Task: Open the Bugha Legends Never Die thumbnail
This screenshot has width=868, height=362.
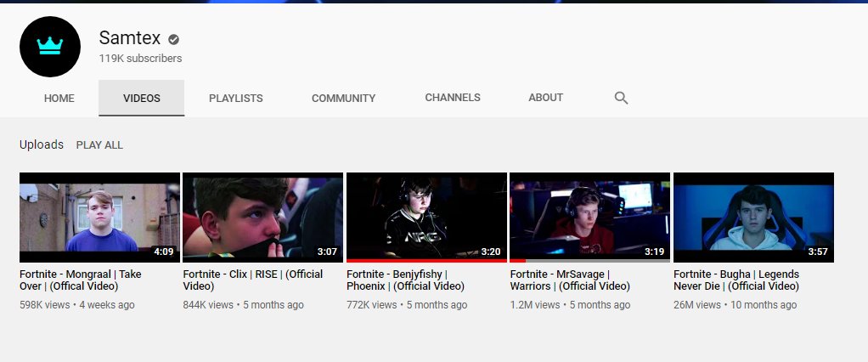Action: click(x=754, y=218)
